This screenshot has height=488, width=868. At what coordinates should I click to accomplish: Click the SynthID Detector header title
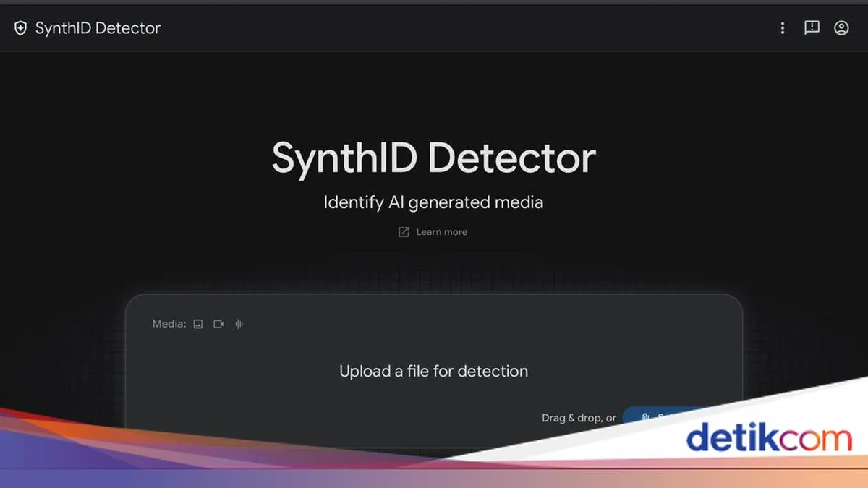click(98, 28)
